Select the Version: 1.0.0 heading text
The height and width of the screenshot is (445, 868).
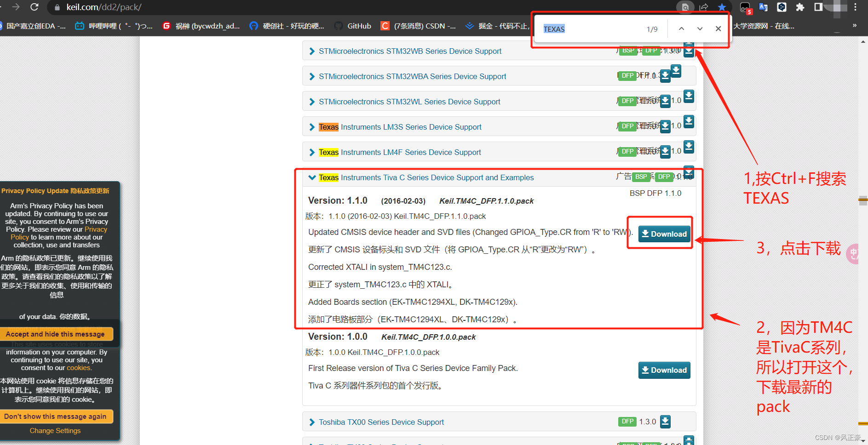point(338,337)
